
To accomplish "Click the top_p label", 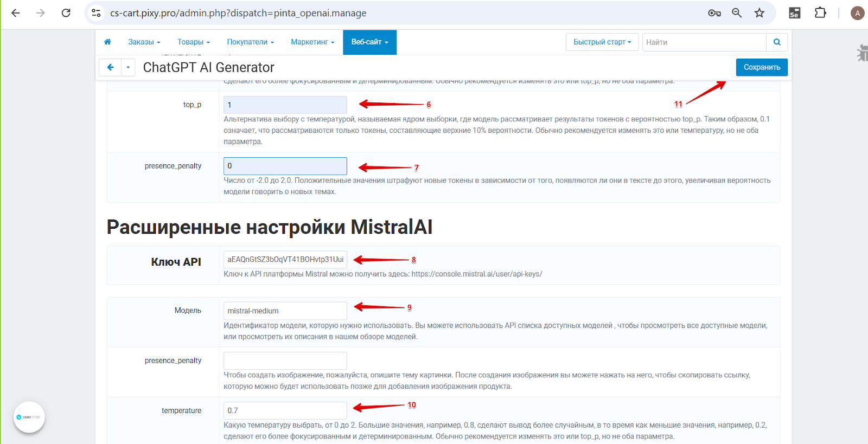I will click(x=192, y=105).
